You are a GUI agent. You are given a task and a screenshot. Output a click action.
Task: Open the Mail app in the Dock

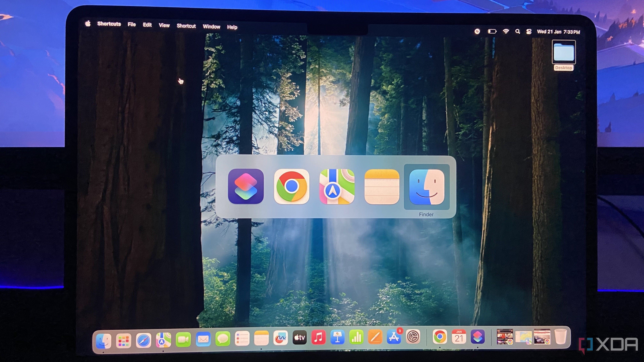(203, 339)
